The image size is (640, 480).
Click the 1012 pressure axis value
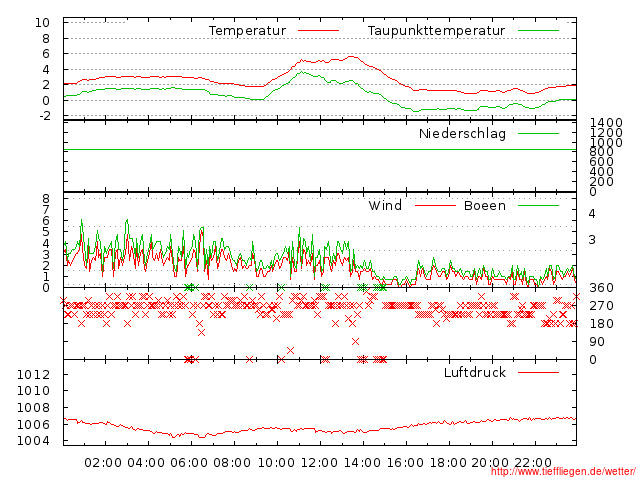click(34, 374)
